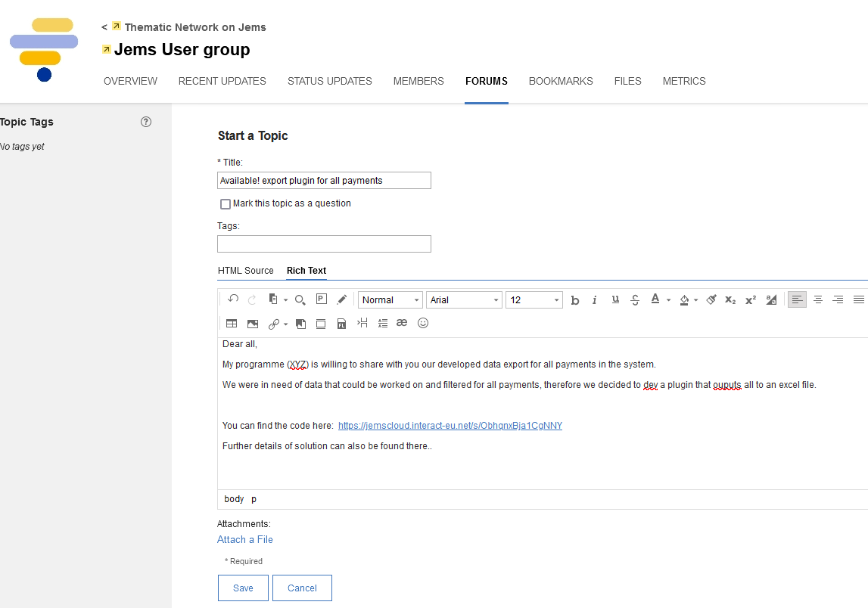Click the paste clipboard icon
The image size is (868, 608).
tap(273, 299)
